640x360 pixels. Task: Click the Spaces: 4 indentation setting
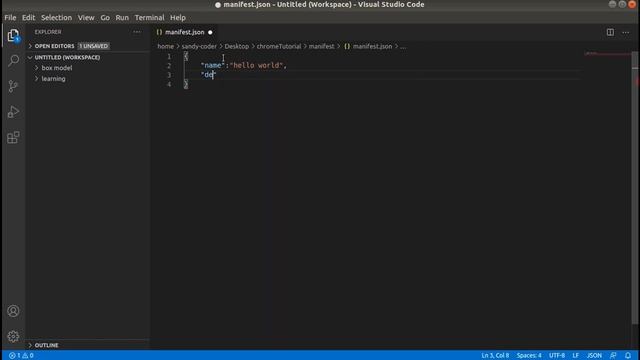tap(529, 356)
